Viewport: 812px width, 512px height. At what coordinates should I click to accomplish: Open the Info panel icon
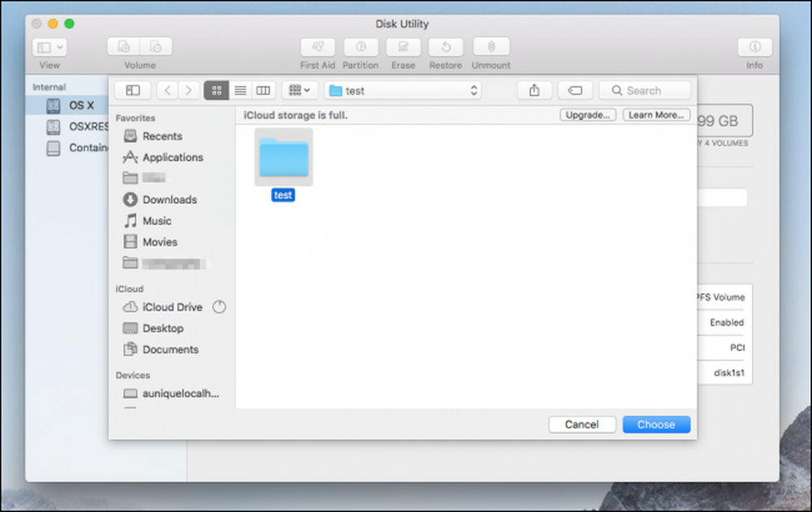point(754,47)
